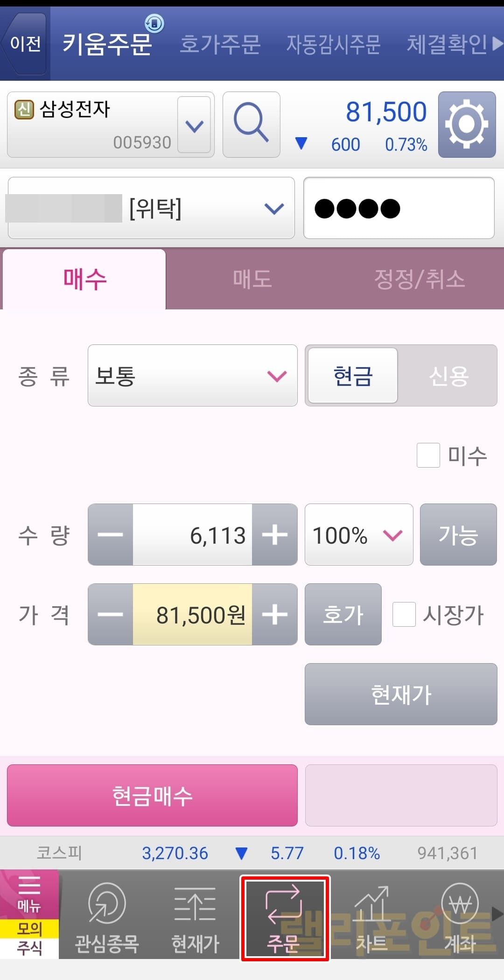Open the stock search magnifier
The width and height of the screenshot is (504, 980).
pyautogui.click(x=251, y=124)
